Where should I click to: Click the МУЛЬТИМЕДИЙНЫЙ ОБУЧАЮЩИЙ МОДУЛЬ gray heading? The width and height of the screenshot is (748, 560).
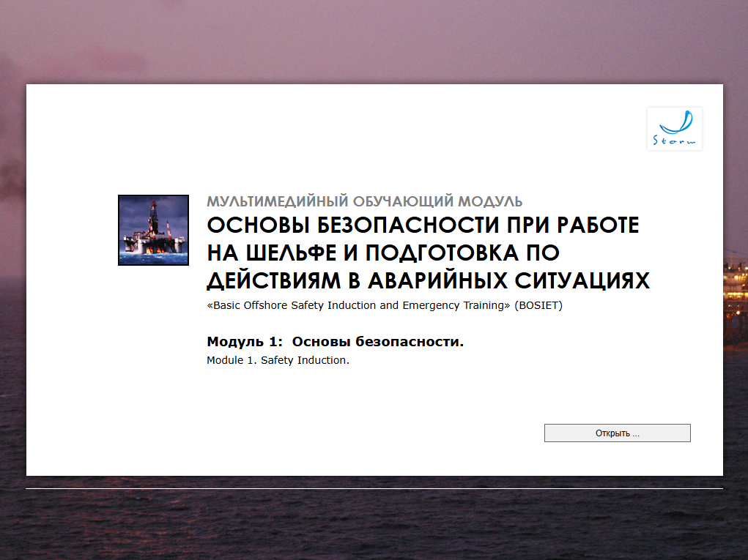click(364, 202)
